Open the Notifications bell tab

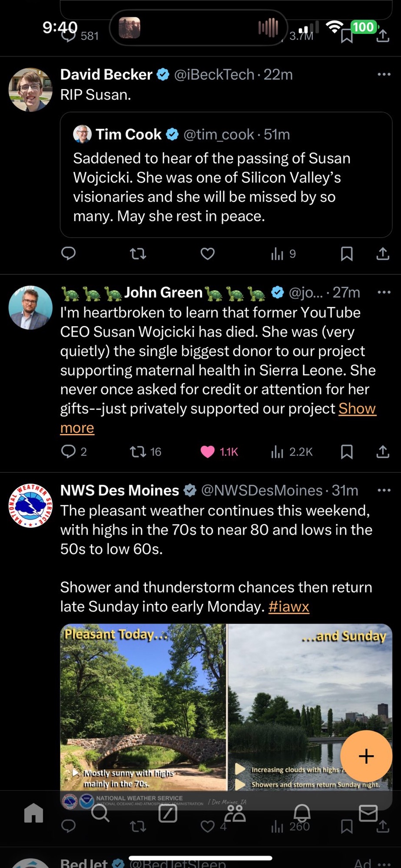[302, 812]
